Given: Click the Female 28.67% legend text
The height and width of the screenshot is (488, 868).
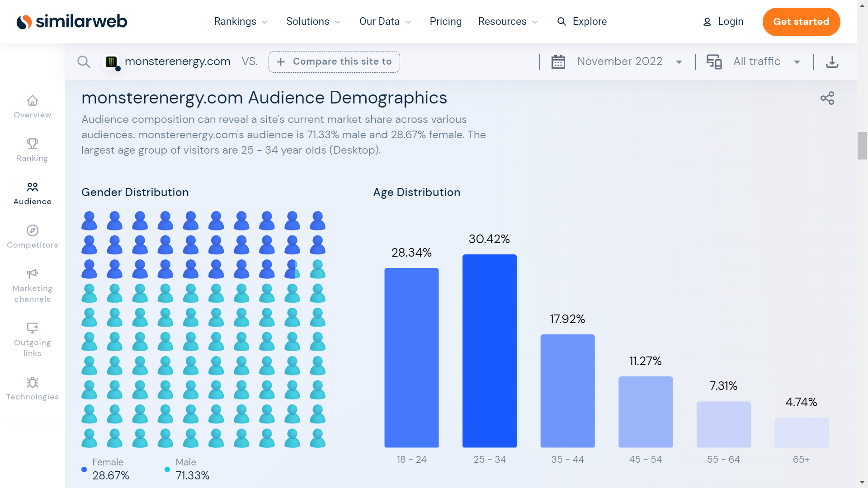Looking at the screenshot, I should pos(111,469).
